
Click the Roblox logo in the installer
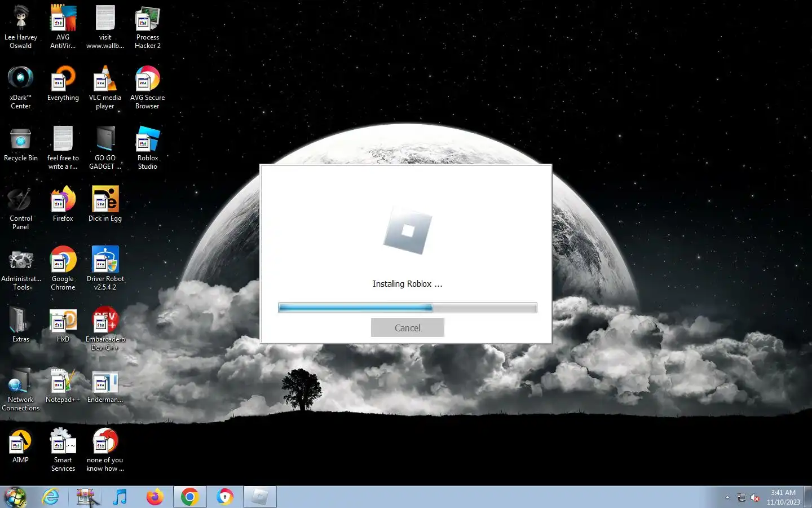point(408,230)
